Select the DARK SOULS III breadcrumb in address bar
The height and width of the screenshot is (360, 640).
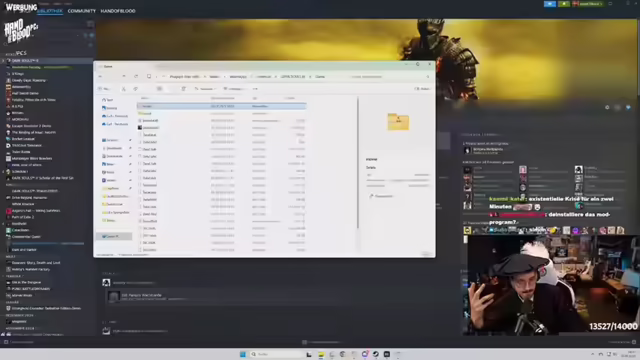tap(293, 77)
